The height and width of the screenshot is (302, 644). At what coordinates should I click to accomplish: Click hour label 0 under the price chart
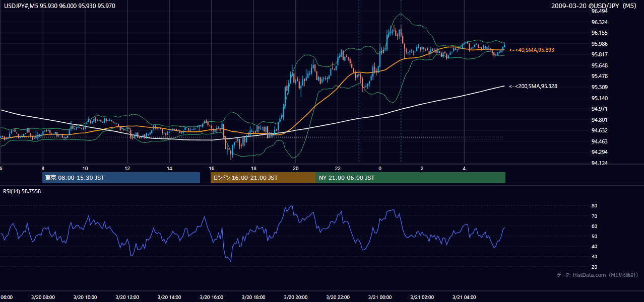[380, 168]
